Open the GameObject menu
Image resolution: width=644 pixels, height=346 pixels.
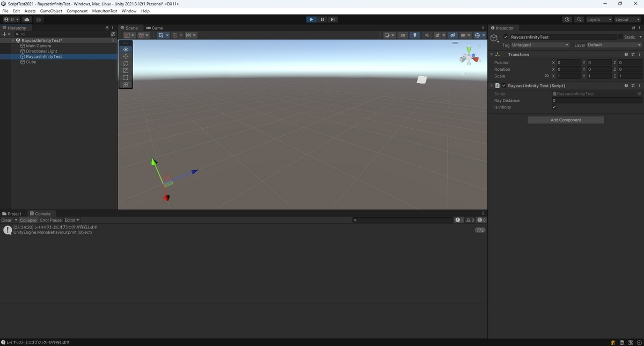point(51,10)
